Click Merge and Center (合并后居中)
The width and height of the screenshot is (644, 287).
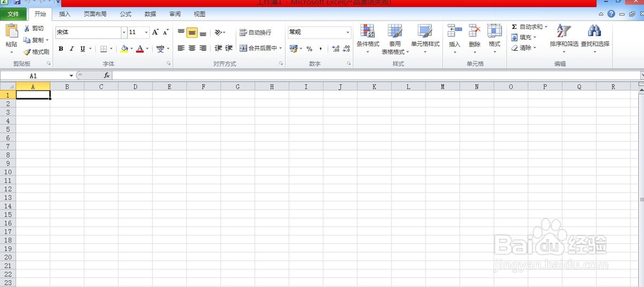(258, 48)
